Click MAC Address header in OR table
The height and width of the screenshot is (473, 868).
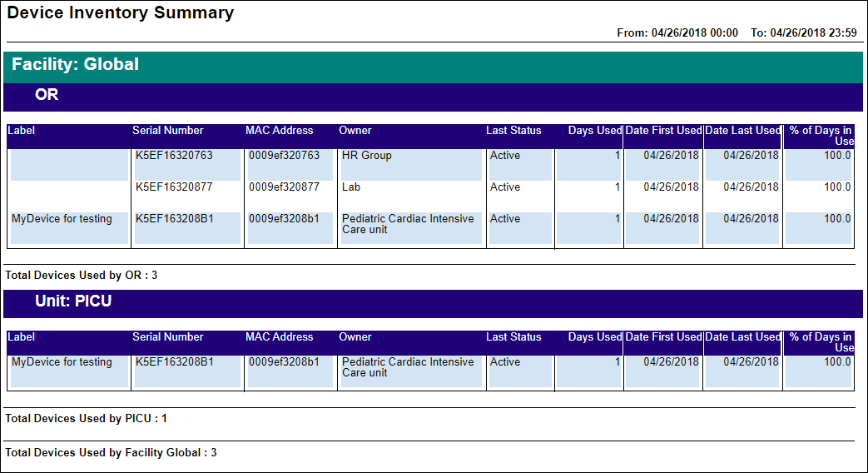coord(279,130)
